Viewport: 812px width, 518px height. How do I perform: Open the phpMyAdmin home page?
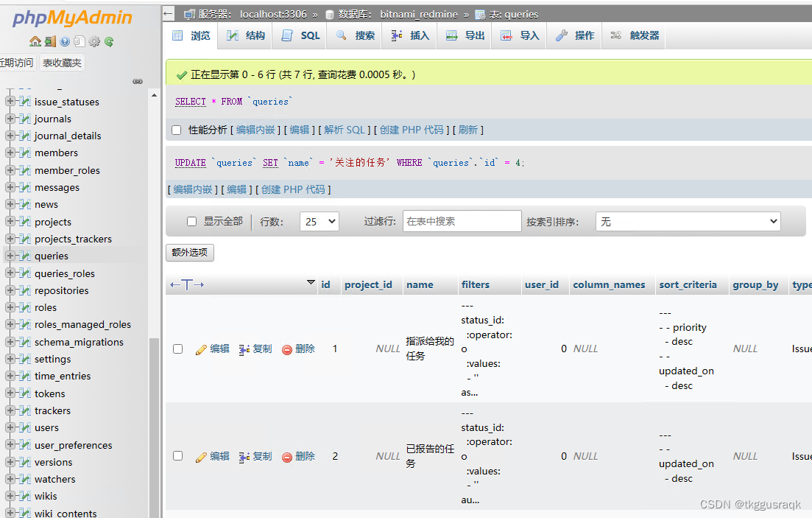35,41
